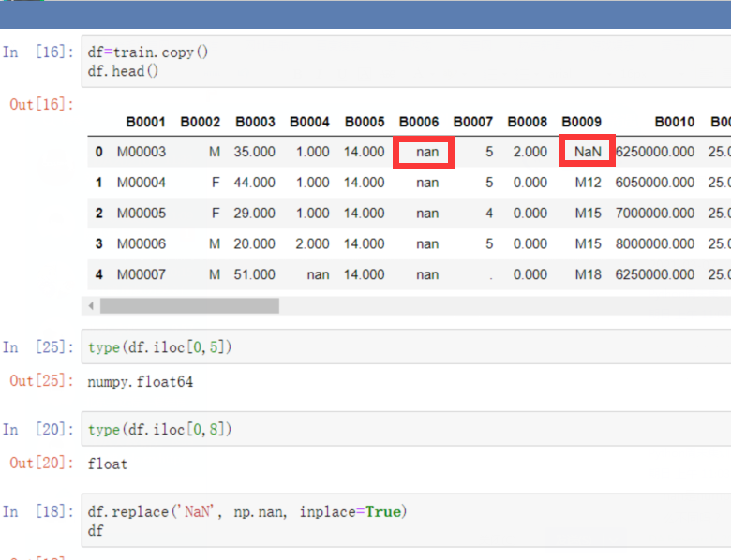The height and width of the screenshot is (560, 731).
Task: Click the output text float
Action: coord(108,464)
